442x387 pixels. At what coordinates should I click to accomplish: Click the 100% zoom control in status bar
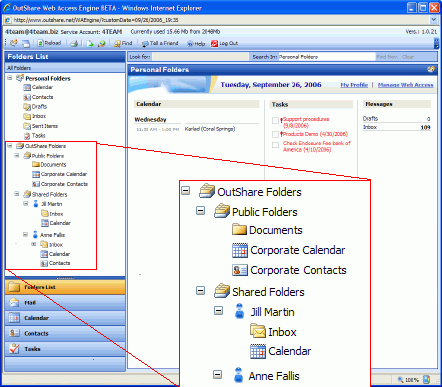(409, 380)
